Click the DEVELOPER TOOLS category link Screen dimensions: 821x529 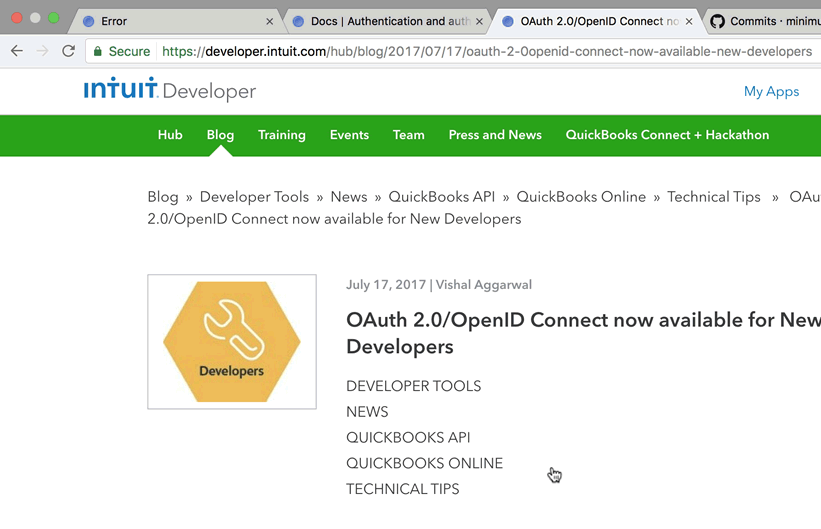pyautogui.click(x=414, y=386)
